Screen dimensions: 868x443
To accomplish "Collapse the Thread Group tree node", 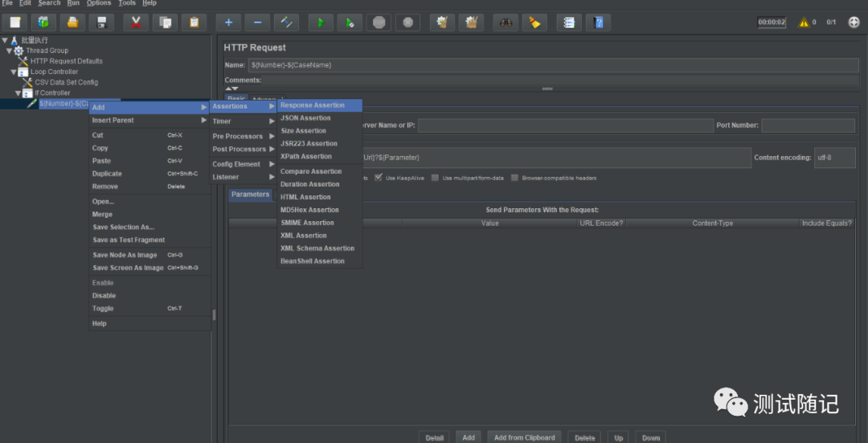I will click(x=10, y=51).
